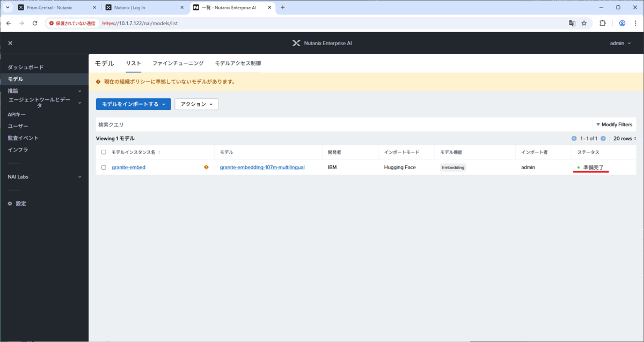This screenshot has width=644, height=342.
Task: Sort by モデルインスタンス名 column
Action: point(136,152)
